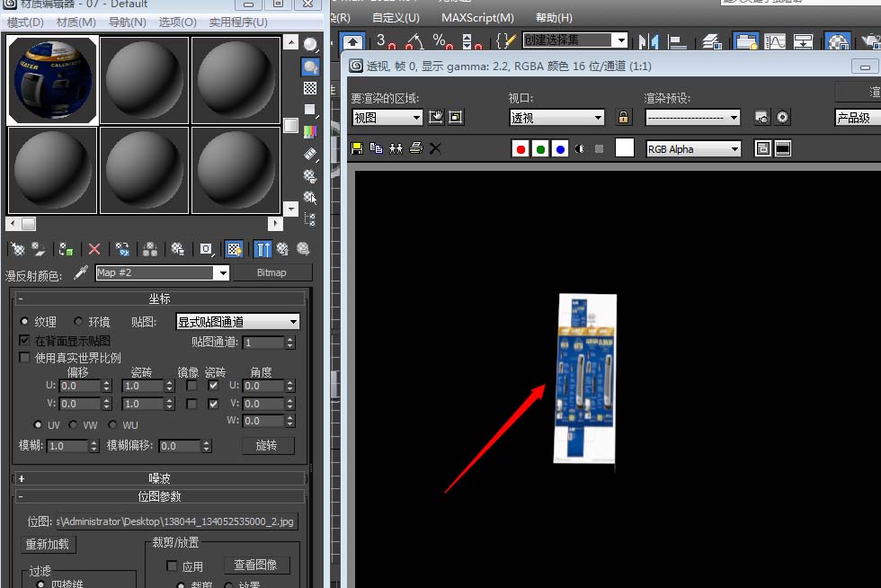Reset map with red X icon
The width and height of the screenshot is (881, 588).
(x=94, y=249)
